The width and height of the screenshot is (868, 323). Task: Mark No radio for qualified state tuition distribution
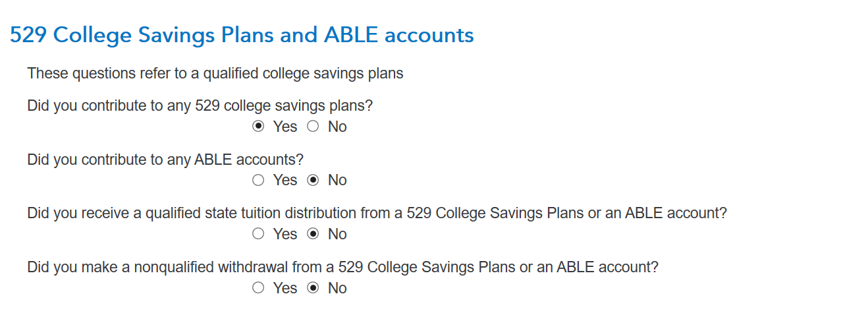[313, 234]
